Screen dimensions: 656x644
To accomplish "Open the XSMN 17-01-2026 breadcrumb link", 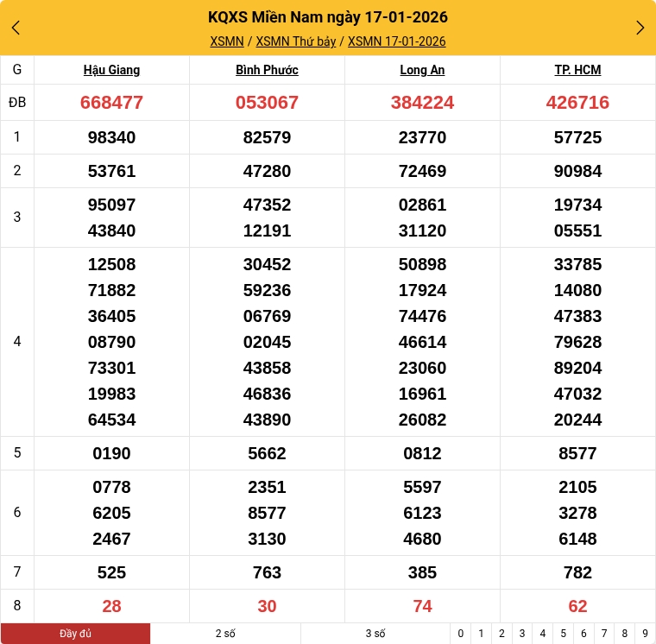I will point(396,41).
